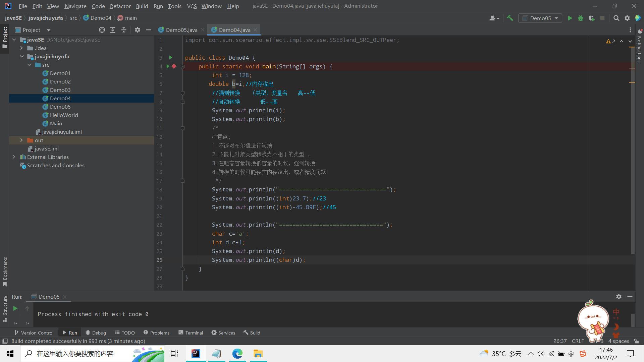Click Select Opened File target icon
Viewport: 644px width, 362px height.
tap(102, 30)
